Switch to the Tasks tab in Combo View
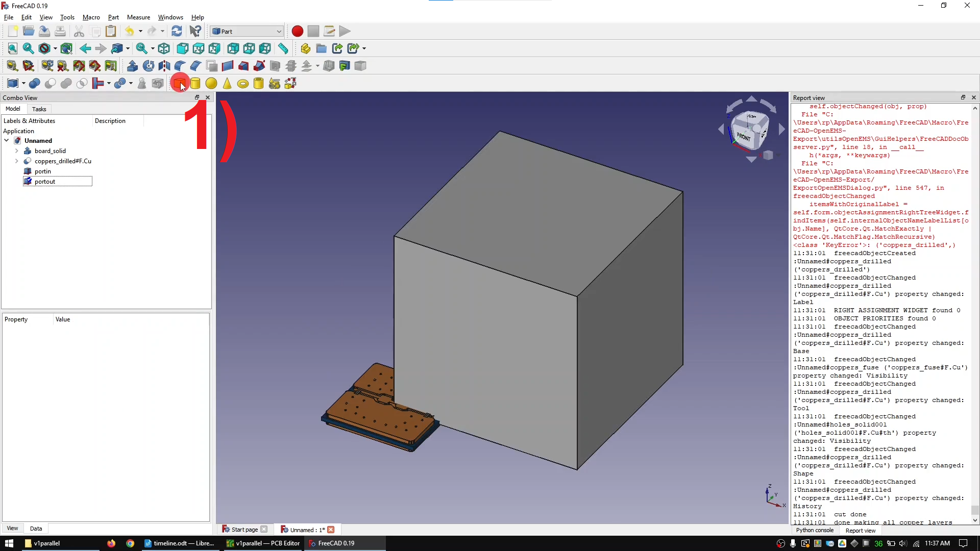The width and height of the screenshot is (980, 551). (39, 109)
